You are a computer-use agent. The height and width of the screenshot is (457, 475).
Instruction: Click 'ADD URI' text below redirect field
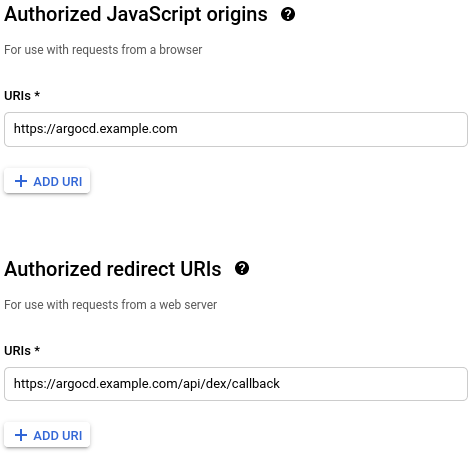(58, 436)
